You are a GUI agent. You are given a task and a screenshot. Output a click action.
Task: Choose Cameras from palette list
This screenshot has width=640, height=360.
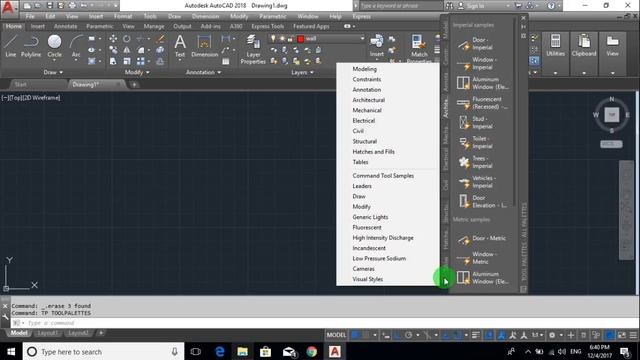click(363, 269)
